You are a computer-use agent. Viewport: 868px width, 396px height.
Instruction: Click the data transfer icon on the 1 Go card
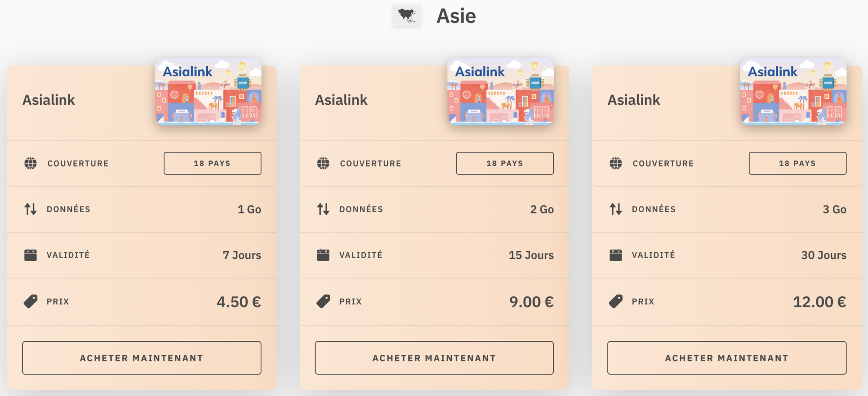30,209
